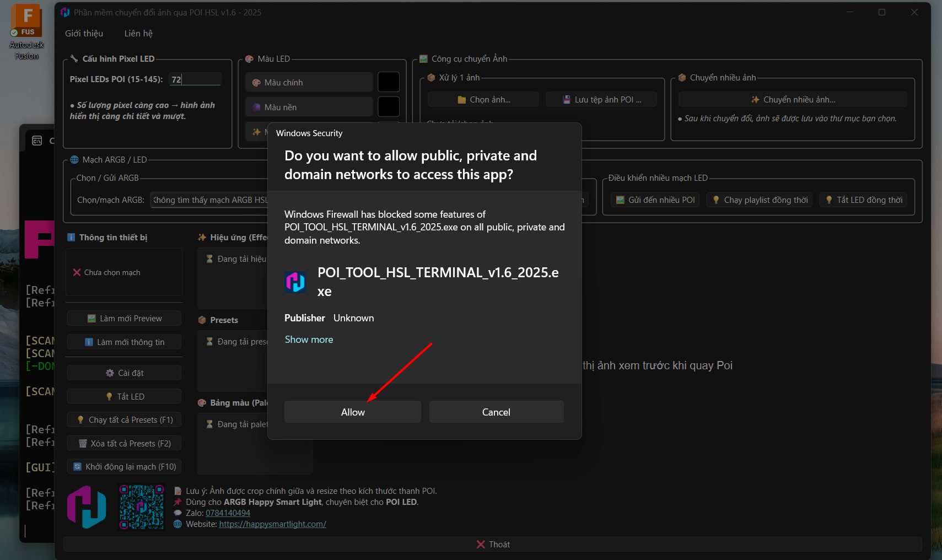Expand the Show more details link
This screenshot has height=560, width=942.
pyautogui.click(x=309, y=340)
